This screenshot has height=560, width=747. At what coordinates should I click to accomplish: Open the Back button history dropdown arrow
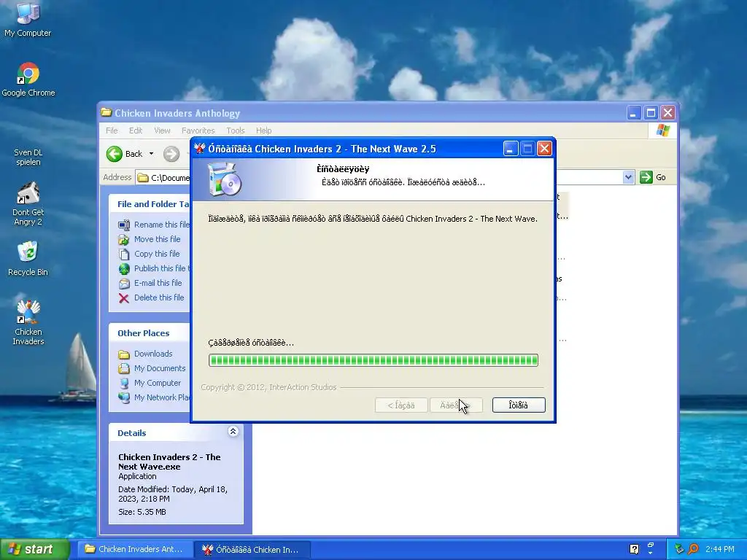[x=152, y=154]
